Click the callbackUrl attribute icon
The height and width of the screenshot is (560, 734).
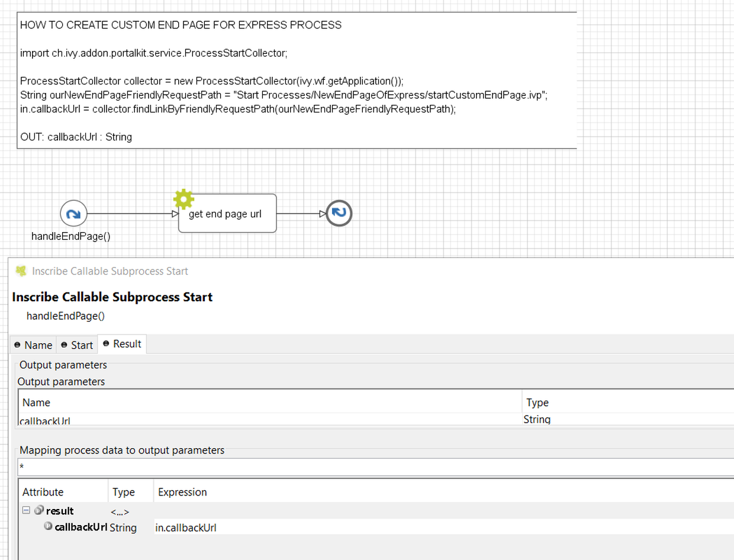pos(49,526)
